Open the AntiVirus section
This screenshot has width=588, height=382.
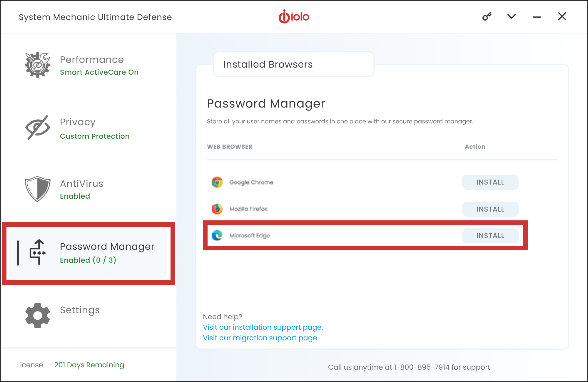[x=82, y=184]
